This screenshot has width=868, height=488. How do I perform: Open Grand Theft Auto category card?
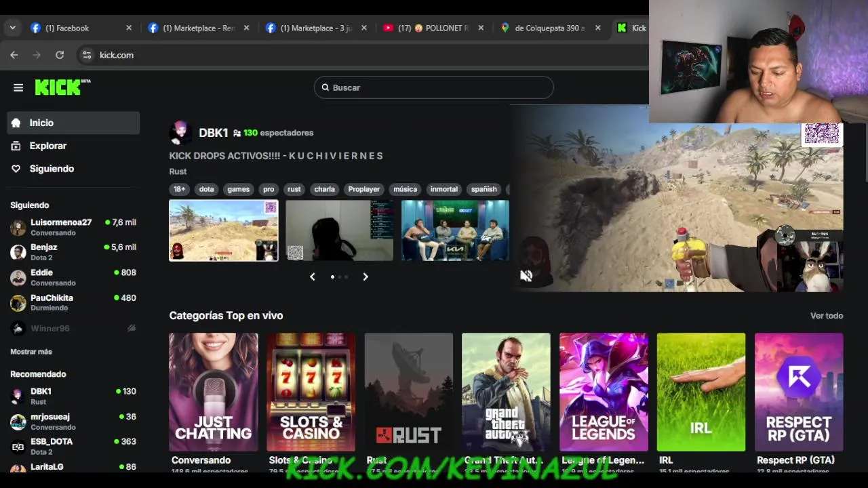pos(507,392)
